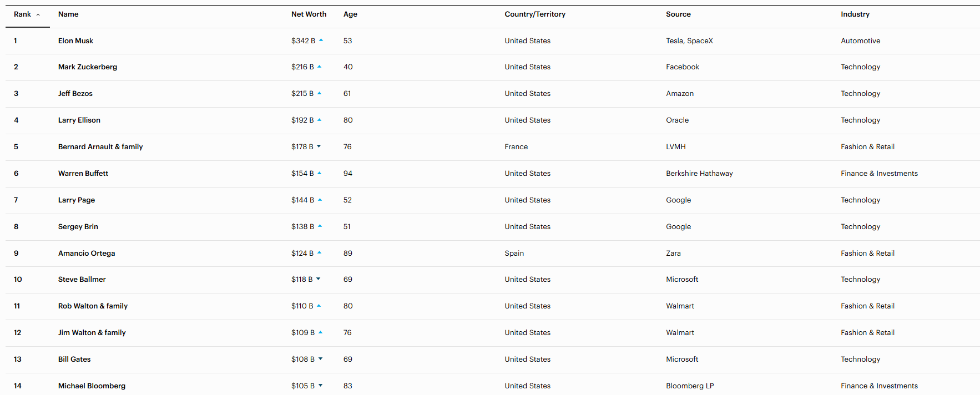The image size is (980, 395).
Task: Click the down arrow beside Michael Bloomberg's $105 B
Action: pyautogui.click(x=320, y=386)
